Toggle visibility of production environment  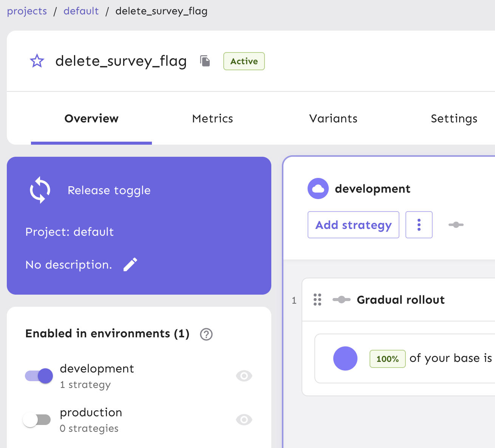click(x=244, y=420)
